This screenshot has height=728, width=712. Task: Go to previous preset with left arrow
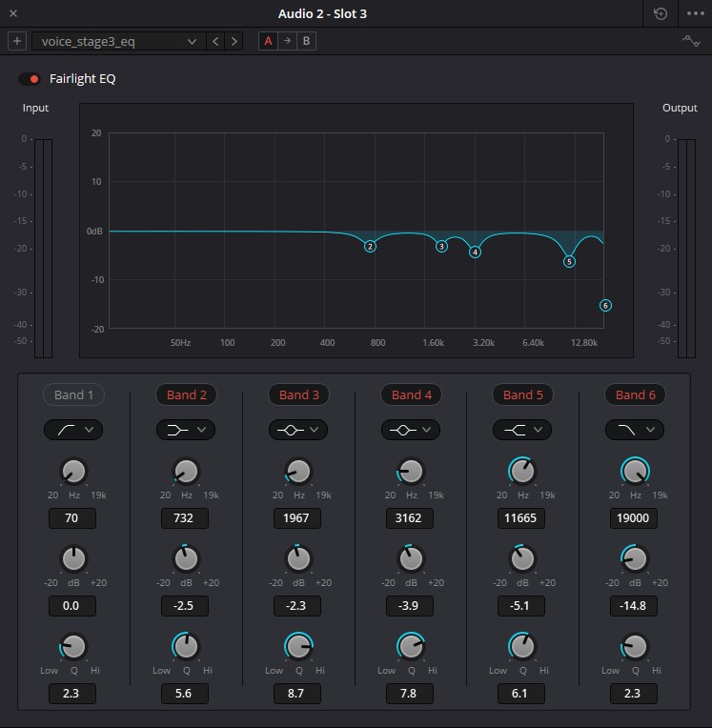pyautogui.click(x=215, y=41)
